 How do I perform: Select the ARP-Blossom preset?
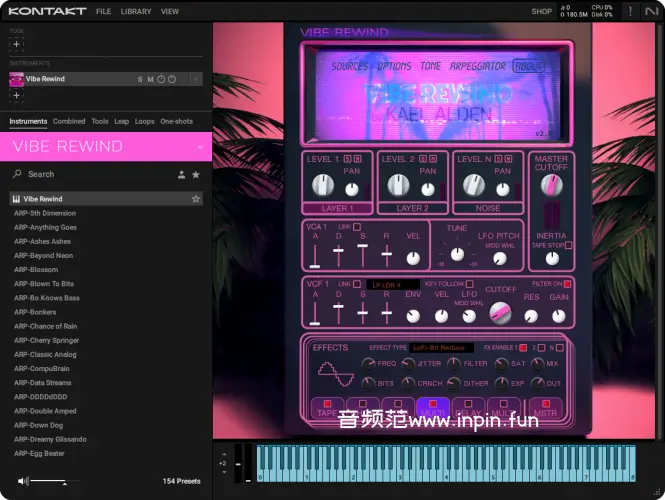point(36,269)
